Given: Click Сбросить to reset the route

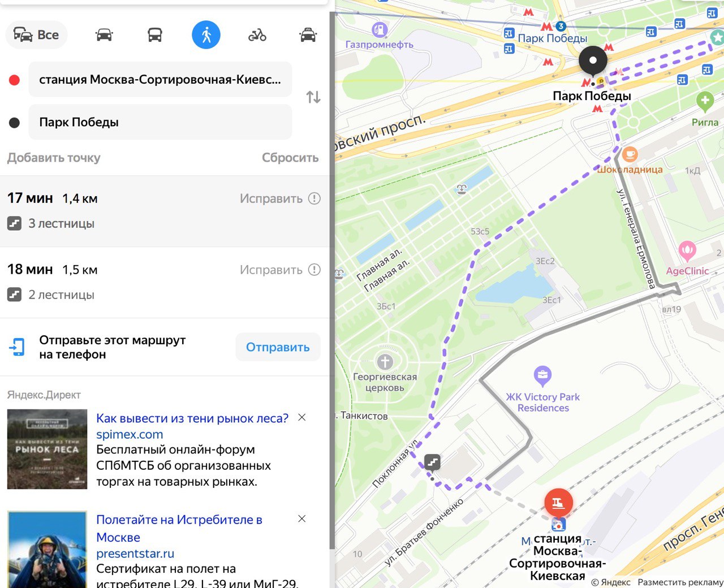Looking at the screenshot, I should pos(290,158).
